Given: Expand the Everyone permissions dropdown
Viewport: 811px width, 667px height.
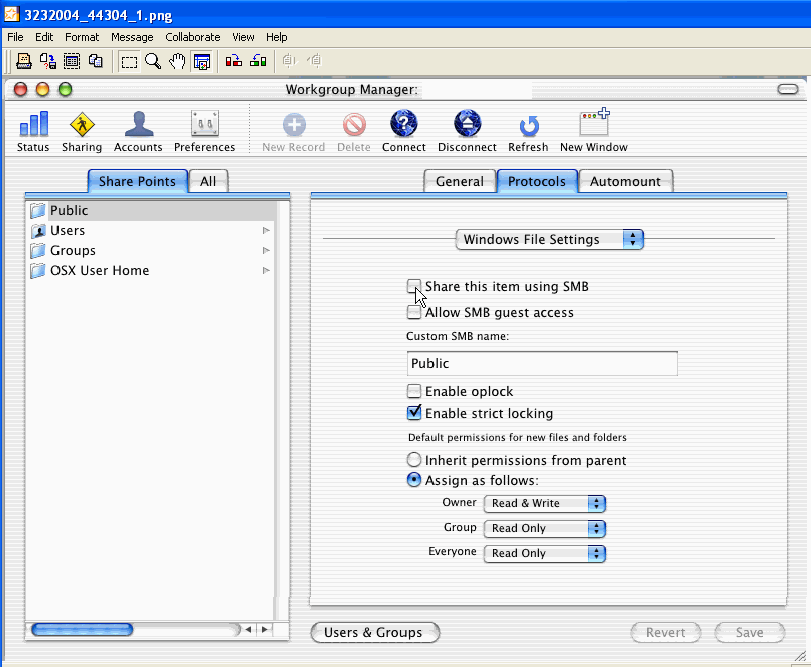Looking at the screenshot, I should point(545,553).
